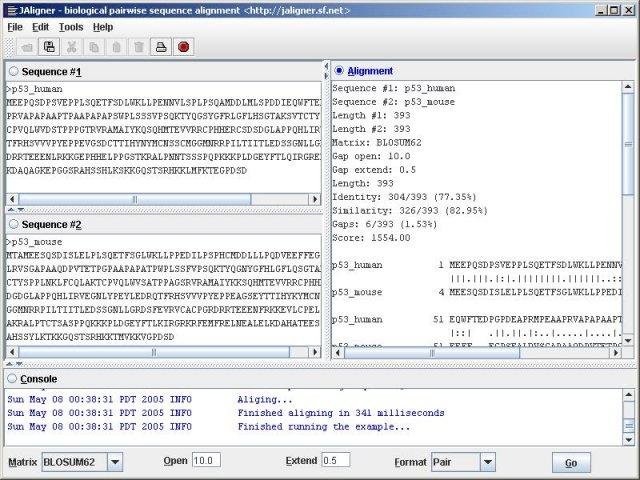Screen dimensions: 640x480
Task: Click 'Similarity: 326/393 (82.95%)' line
Action: pyautogui.click(x=410, y=211)
